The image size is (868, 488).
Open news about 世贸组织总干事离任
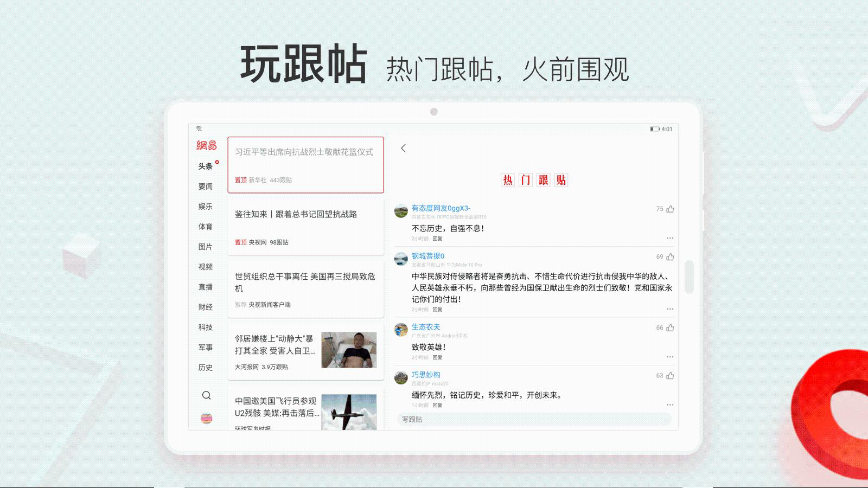point(305,282)
